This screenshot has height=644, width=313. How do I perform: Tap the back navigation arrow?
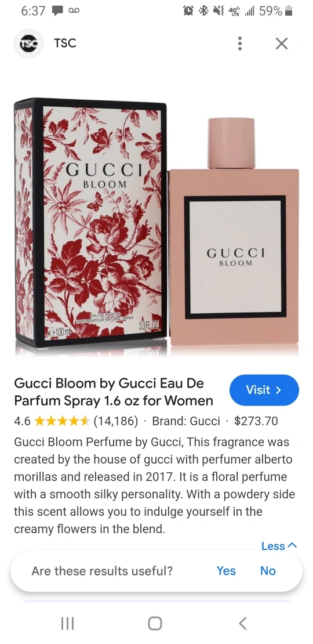243,624
